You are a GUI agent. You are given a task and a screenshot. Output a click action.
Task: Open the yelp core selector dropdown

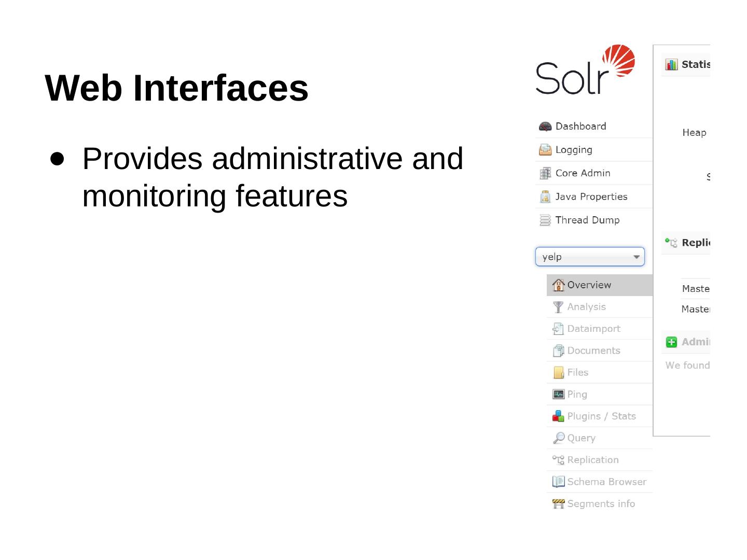coord(590,257)
